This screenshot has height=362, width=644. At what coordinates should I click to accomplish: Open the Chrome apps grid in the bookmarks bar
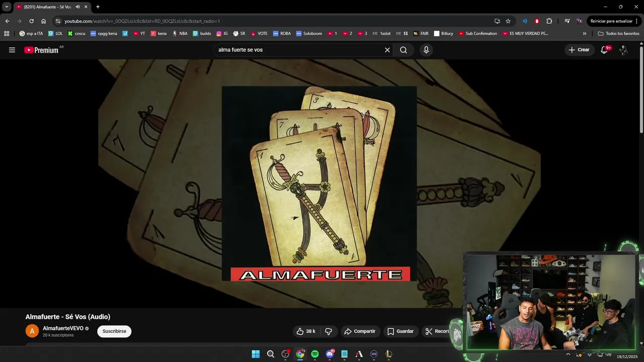7,34
